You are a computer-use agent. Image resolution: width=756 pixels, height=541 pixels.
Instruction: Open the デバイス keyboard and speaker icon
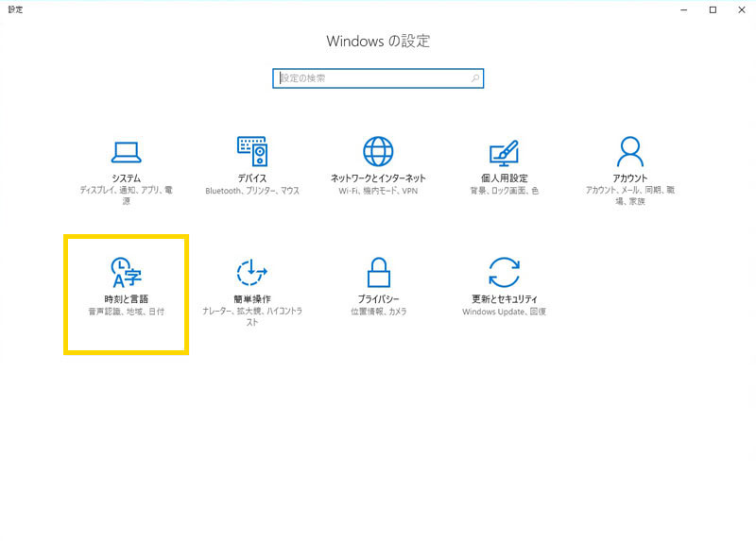252,151
